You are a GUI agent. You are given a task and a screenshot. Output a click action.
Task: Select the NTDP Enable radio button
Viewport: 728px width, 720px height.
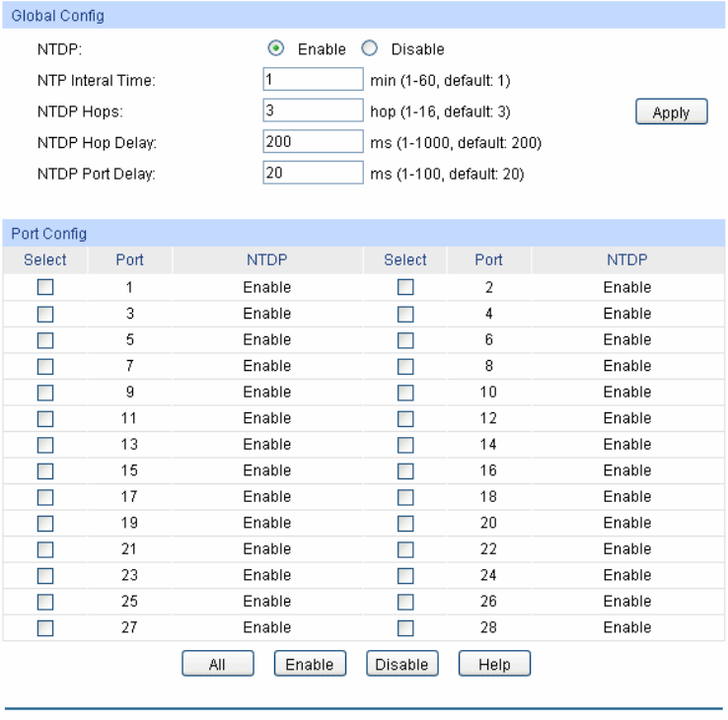(x=276, y=48)
